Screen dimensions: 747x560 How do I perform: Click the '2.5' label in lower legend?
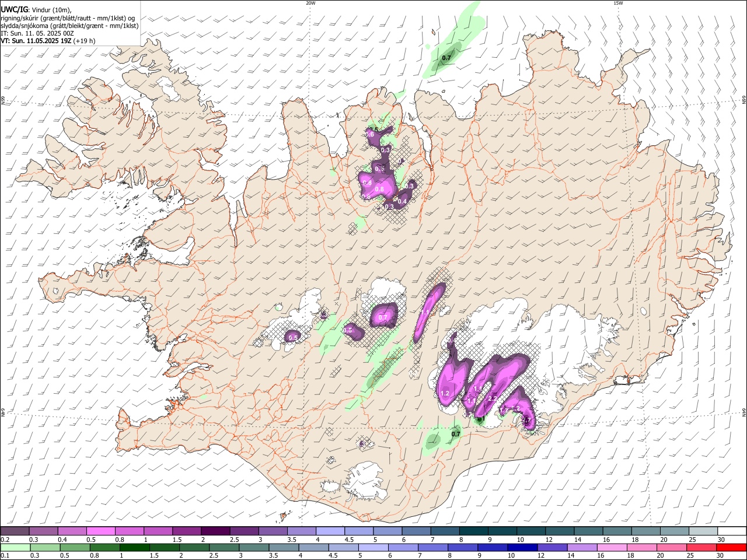(214, 556)
